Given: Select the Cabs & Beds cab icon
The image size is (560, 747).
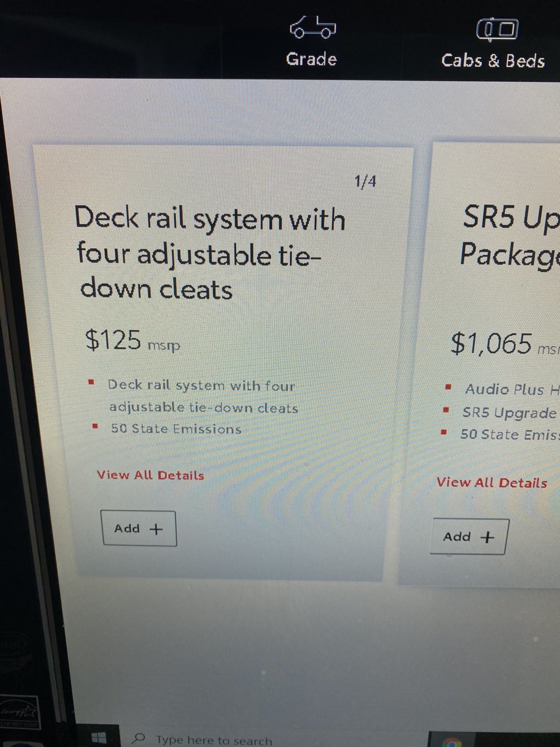Looking at the screenshot, I should click(x=497, y=29).
